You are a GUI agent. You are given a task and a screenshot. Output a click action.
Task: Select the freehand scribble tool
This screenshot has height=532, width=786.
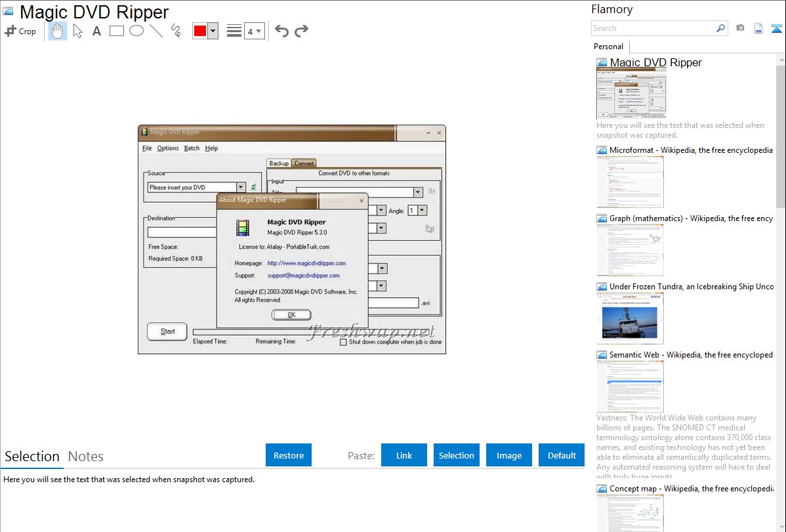point(175,31)
